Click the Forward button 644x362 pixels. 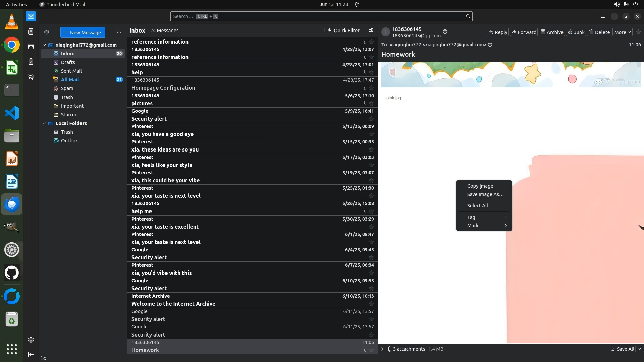coord(524,32)
